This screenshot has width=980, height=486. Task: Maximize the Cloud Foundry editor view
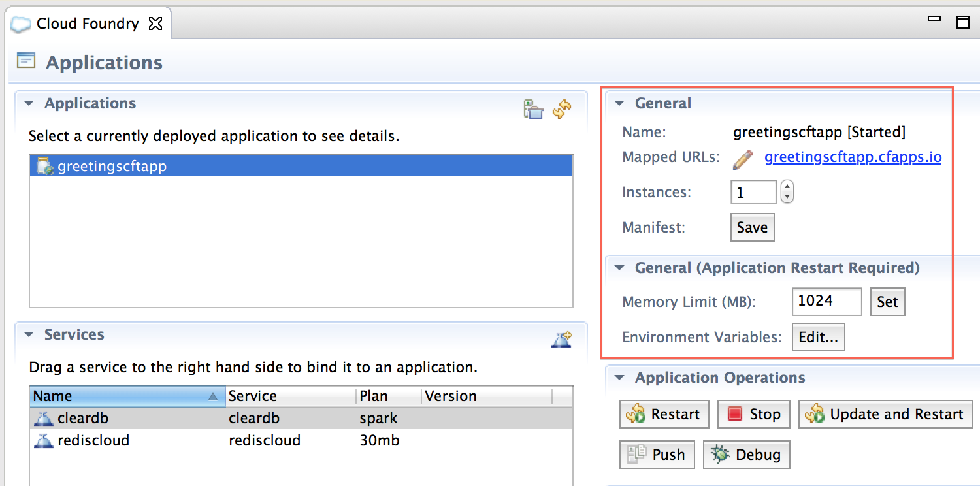point(962,22)
